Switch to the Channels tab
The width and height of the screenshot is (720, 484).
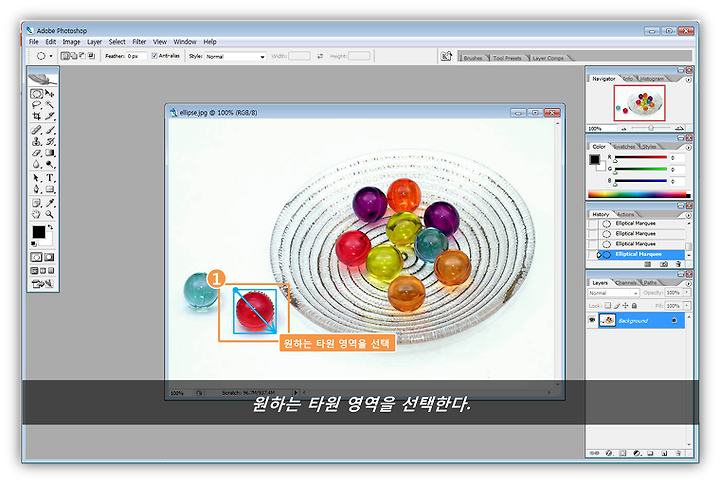click(626, 282)
